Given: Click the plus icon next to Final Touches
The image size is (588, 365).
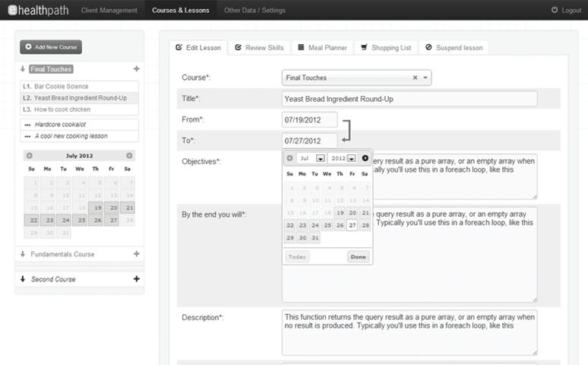Looking at the screenshot, I should 136,69.
